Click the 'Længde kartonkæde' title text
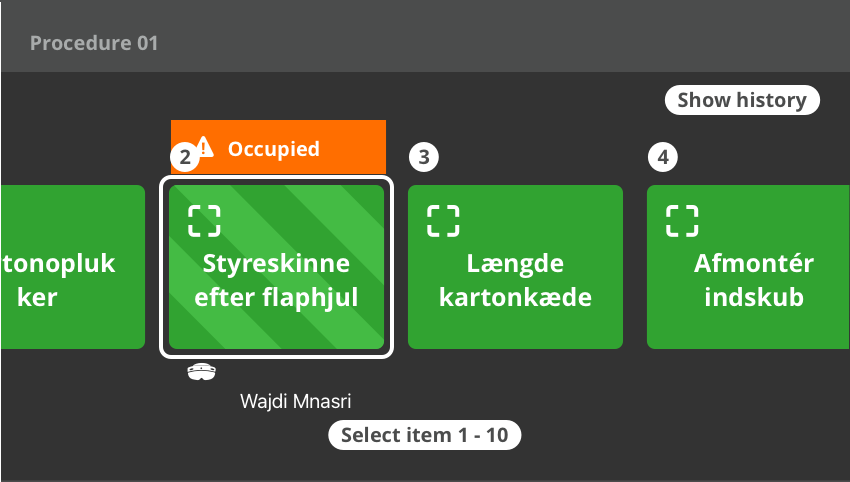The height and width of the screenshot is (482, 850). [515, 281]
